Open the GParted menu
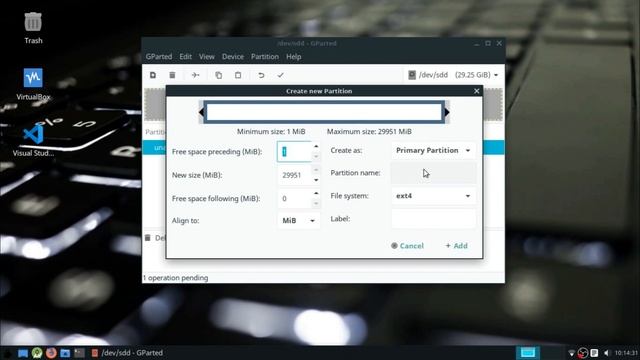This screenshot has height=360, width=640. pos(159,57)
